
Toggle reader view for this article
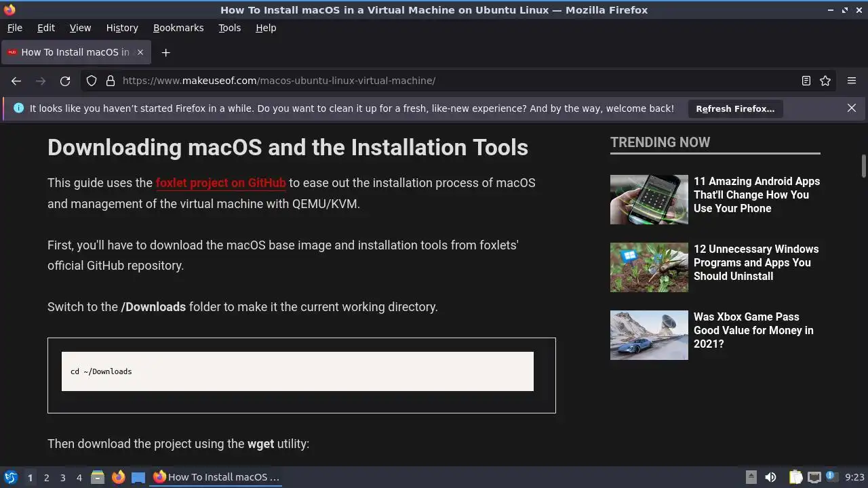(x=806, y=81)
